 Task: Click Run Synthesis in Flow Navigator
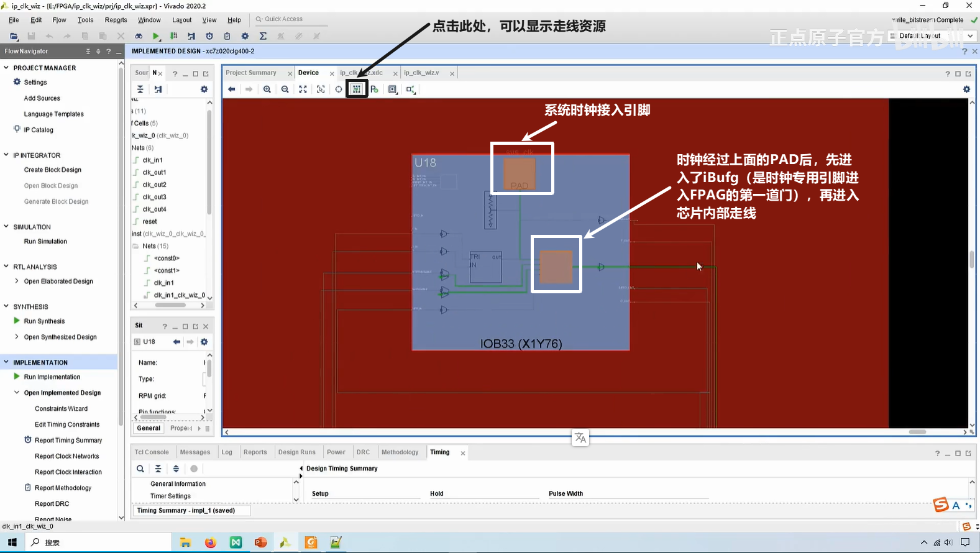pyautogui.click(x=44, y=321)
